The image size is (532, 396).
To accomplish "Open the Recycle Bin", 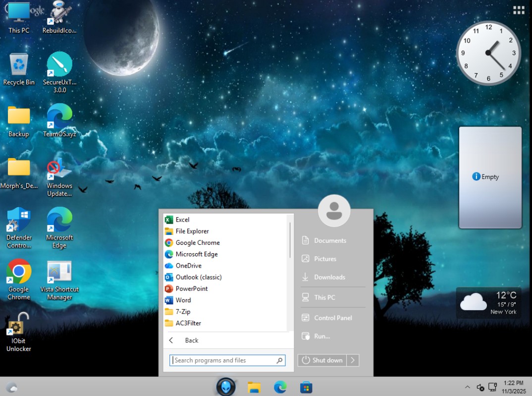I will 19,65.
